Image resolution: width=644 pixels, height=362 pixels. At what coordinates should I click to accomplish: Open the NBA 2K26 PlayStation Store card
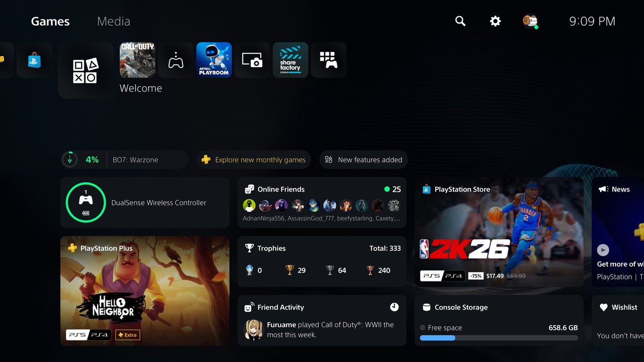coord(499,232)
